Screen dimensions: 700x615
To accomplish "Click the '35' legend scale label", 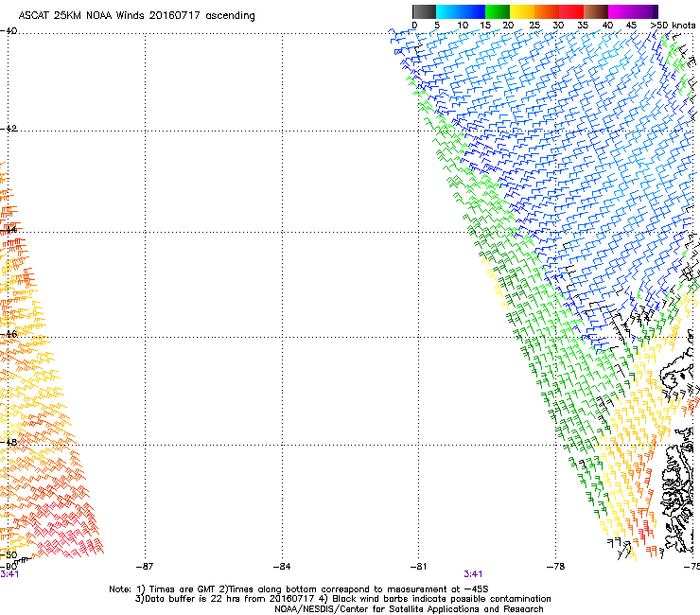I will click(583, 26).
